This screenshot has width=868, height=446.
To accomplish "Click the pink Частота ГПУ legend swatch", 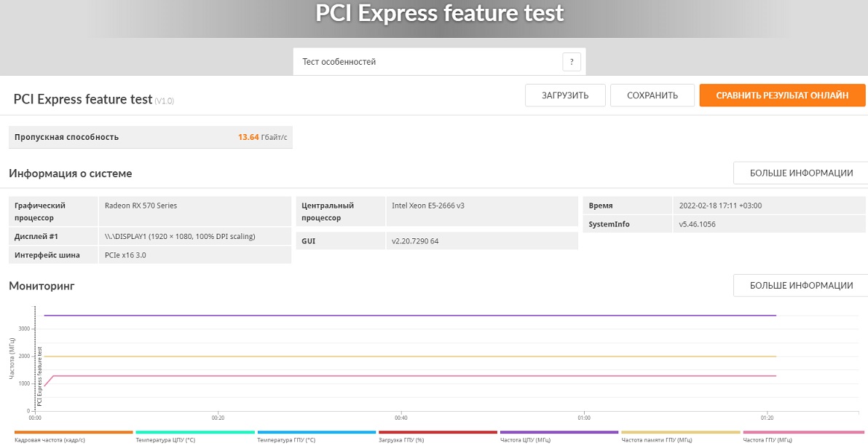I will pos(802,432).
